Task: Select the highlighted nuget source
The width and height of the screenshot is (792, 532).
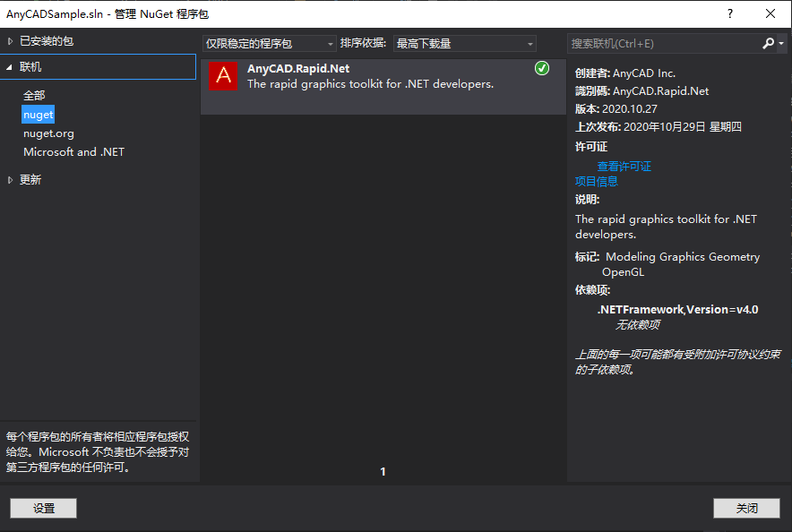Action: point(39,115)
